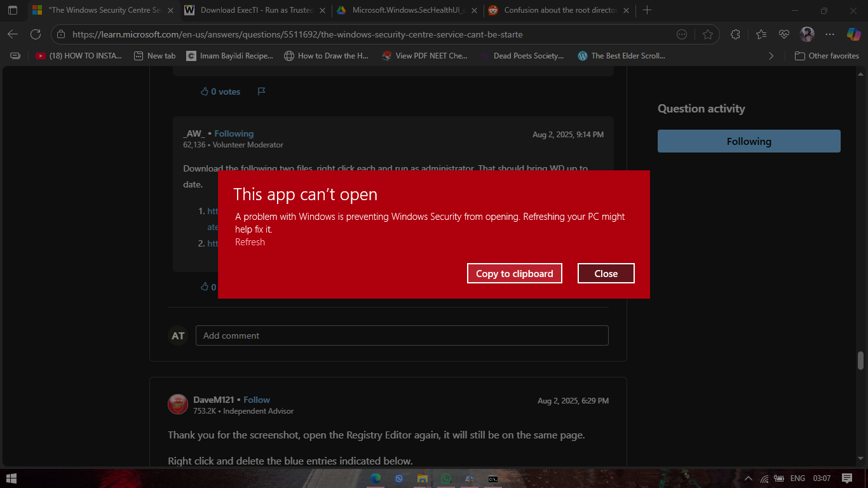Click the Add comment field

click(402, 335)
